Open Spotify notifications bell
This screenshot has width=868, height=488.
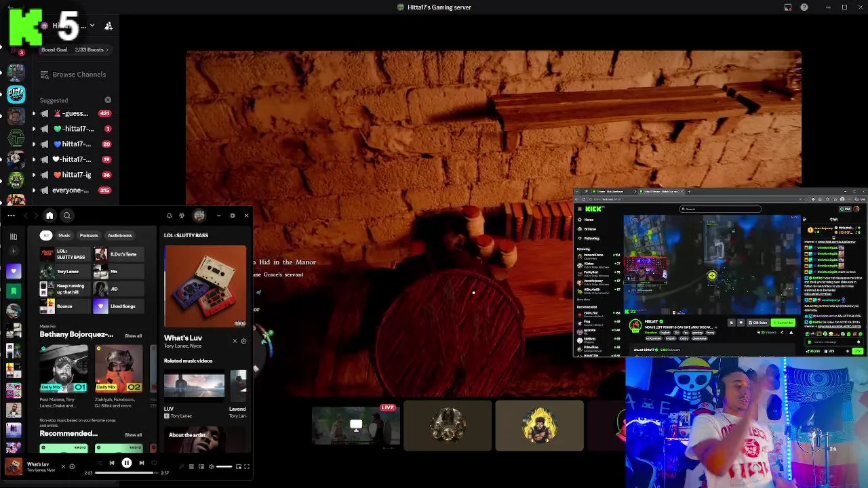tap(170, 216)
